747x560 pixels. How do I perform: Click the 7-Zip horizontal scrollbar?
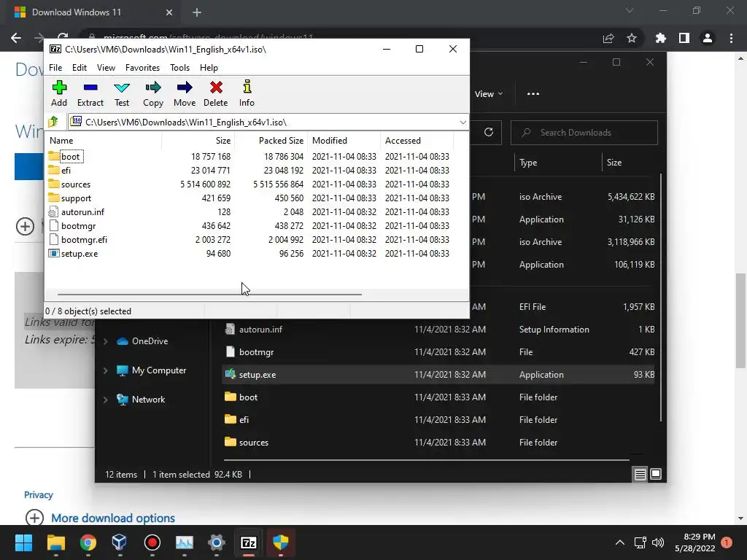coord(209,295)
